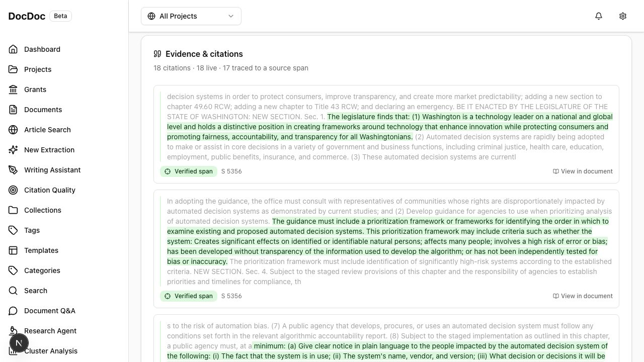Click the Grants bank building icon

point(13,89)
